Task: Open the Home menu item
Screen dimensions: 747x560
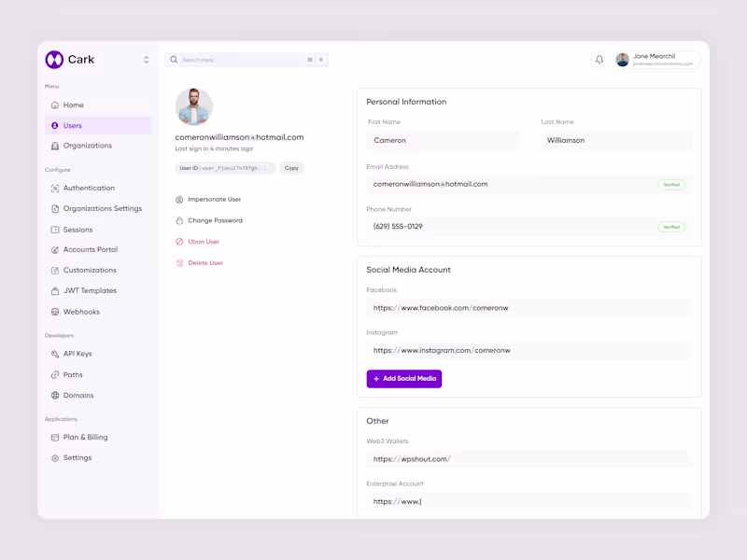Action: pos(98,105)
